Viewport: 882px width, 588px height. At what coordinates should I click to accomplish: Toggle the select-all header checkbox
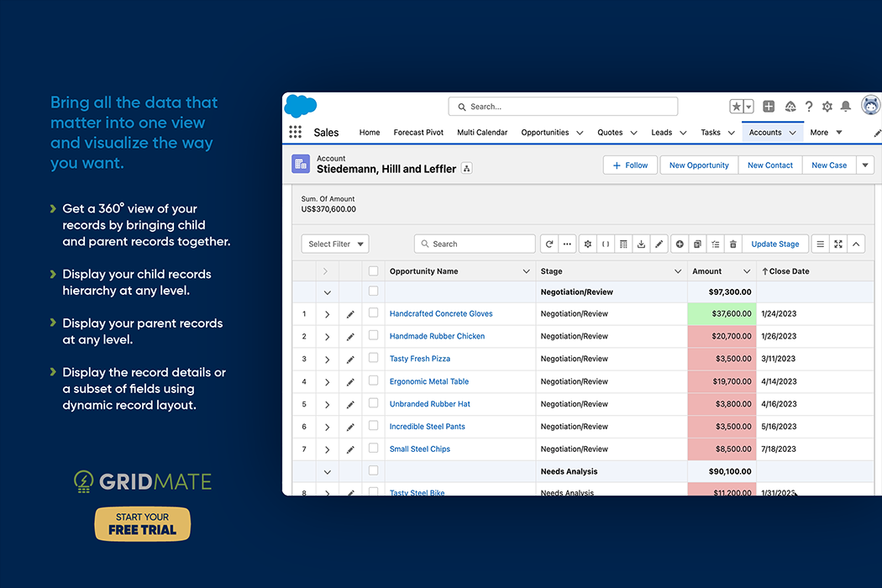[x=374, y=271]
